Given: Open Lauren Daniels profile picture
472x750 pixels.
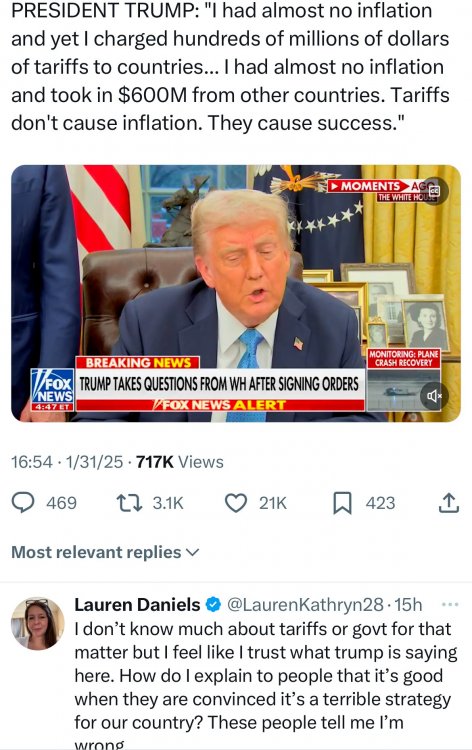Looking at the screenshot, I should pos(37,623).
